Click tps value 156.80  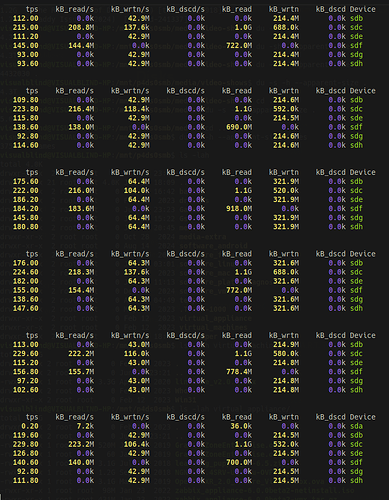(26, 372)
